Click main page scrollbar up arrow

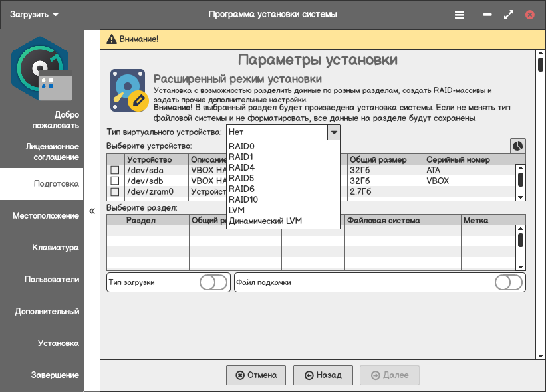pos(541,54)
